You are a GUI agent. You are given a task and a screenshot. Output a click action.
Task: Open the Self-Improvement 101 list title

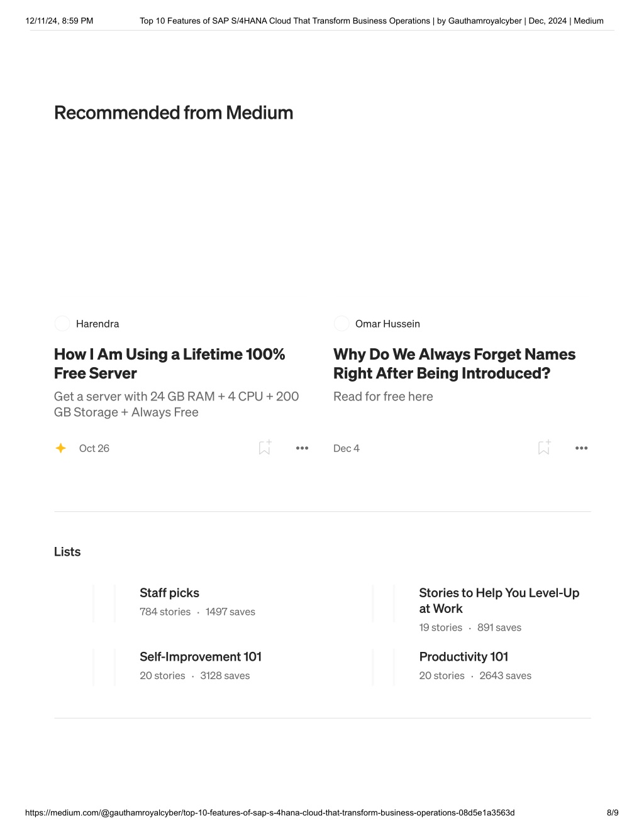click(201, 656)
